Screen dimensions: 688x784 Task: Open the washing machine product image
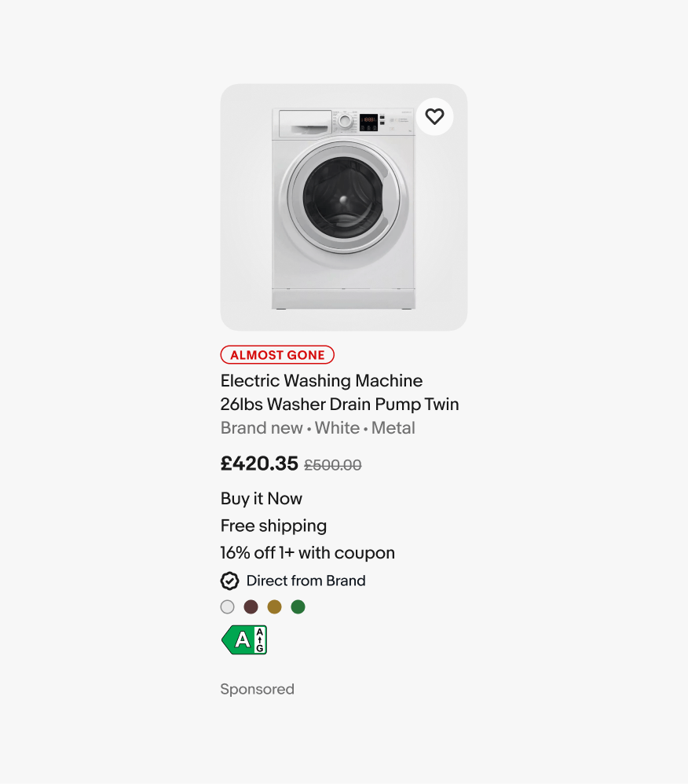[343, 208]
